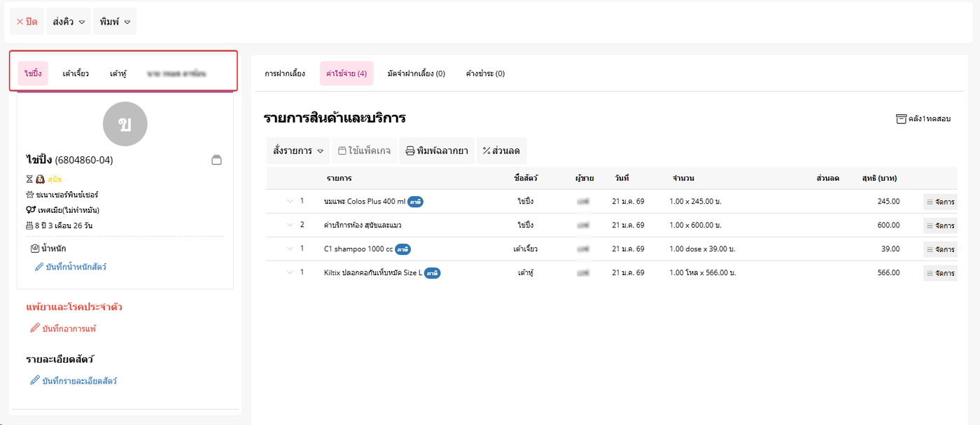Click the text 1.00 dose x 39.00 บ.
Viewport: 980px width, 425px height.
[x=702, y=249]
